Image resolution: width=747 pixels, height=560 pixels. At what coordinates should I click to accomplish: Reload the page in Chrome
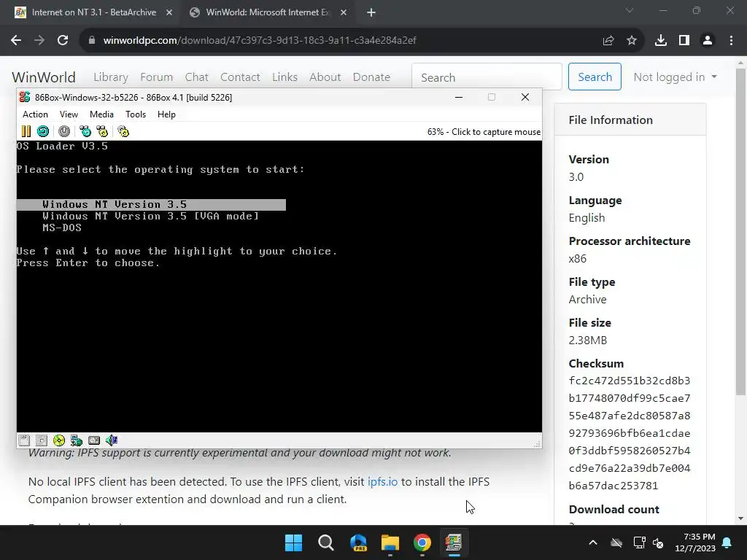(x=63, y=41)
